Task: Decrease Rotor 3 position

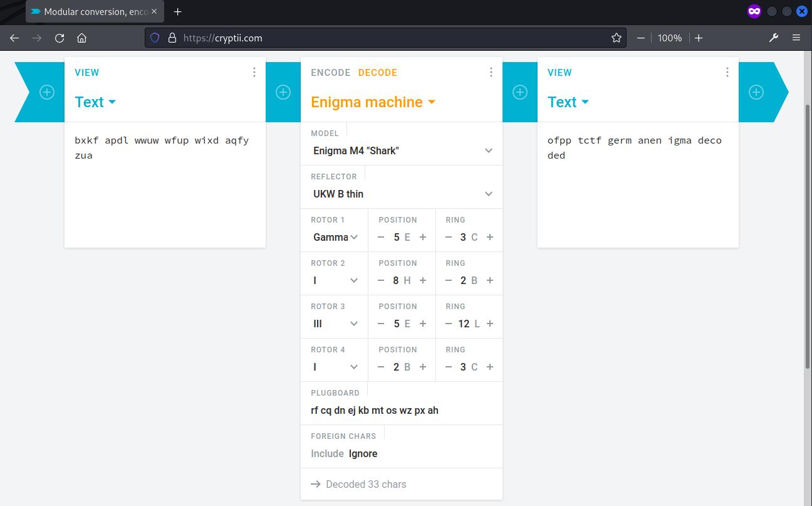Action: [381, 324]
